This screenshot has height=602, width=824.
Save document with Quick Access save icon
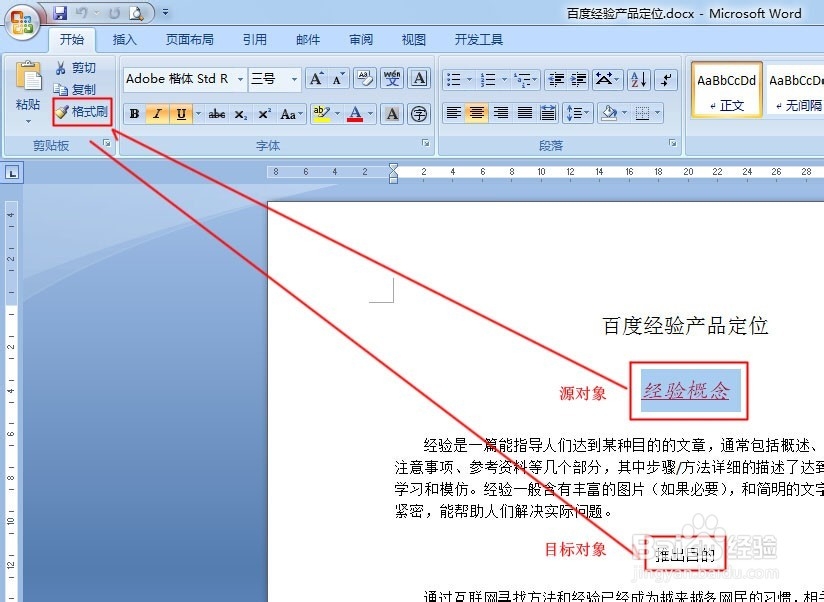(60, 12)
